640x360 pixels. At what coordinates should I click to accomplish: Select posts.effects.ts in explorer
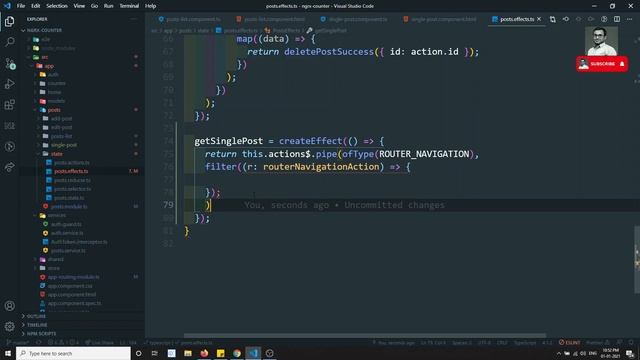click(71, 171)
